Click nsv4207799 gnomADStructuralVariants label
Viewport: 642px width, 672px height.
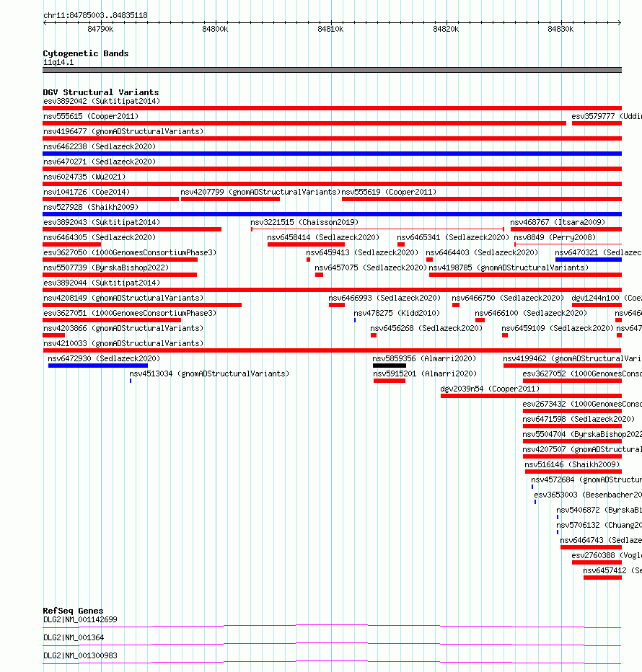coord(260,192)
